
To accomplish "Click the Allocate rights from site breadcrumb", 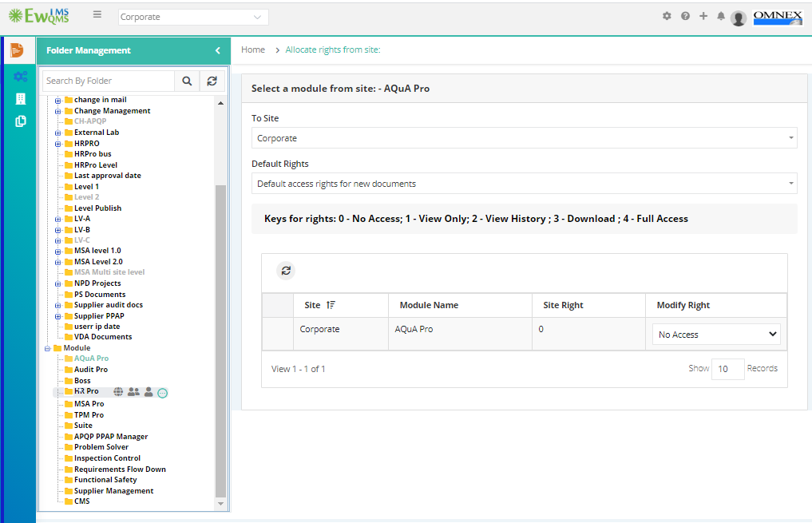I will (333, 50).
